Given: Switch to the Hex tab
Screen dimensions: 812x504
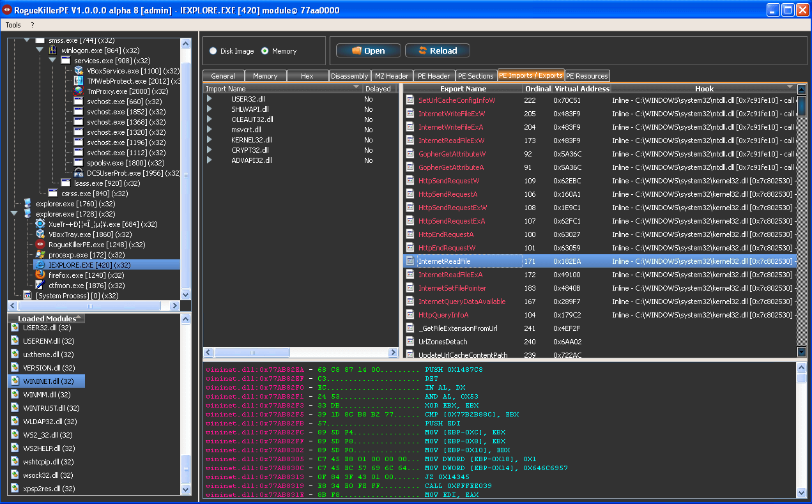Looking at the screenshot, I should [307, 76].
